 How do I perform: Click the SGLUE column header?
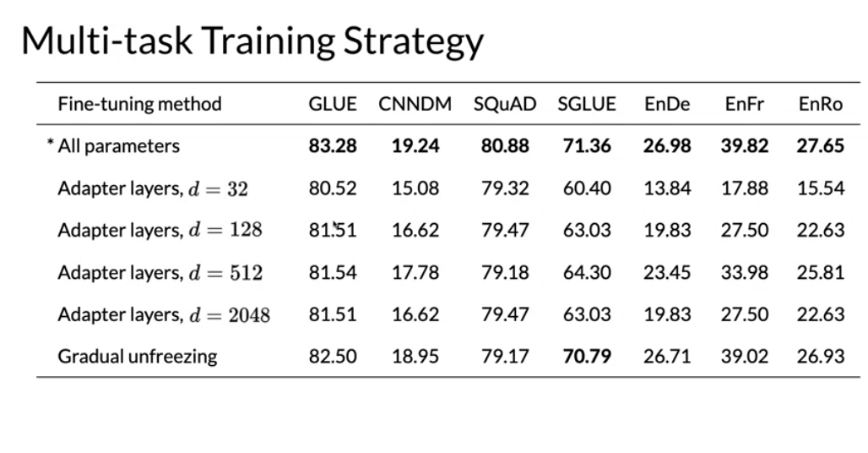point(587,104)
